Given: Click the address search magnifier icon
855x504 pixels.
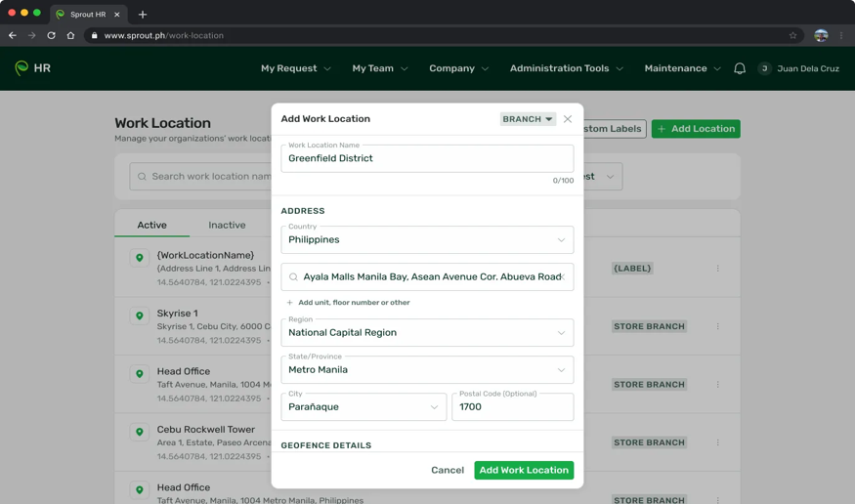Looking at the screenshot, I should [x=293, y=276].
